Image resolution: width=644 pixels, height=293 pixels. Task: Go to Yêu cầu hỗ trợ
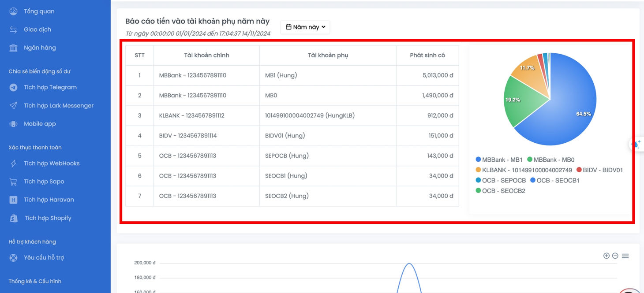tap(44, 258)
